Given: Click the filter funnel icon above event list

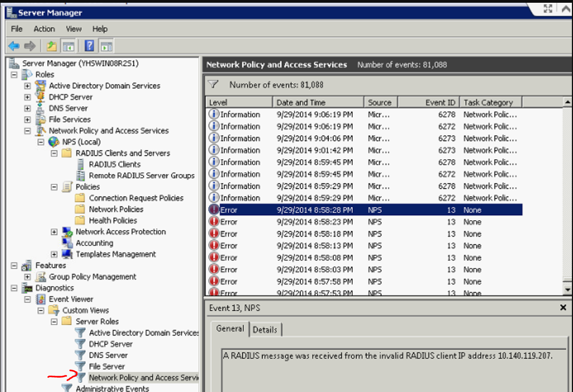Looking at the screenshot, I should pos(214,85).
